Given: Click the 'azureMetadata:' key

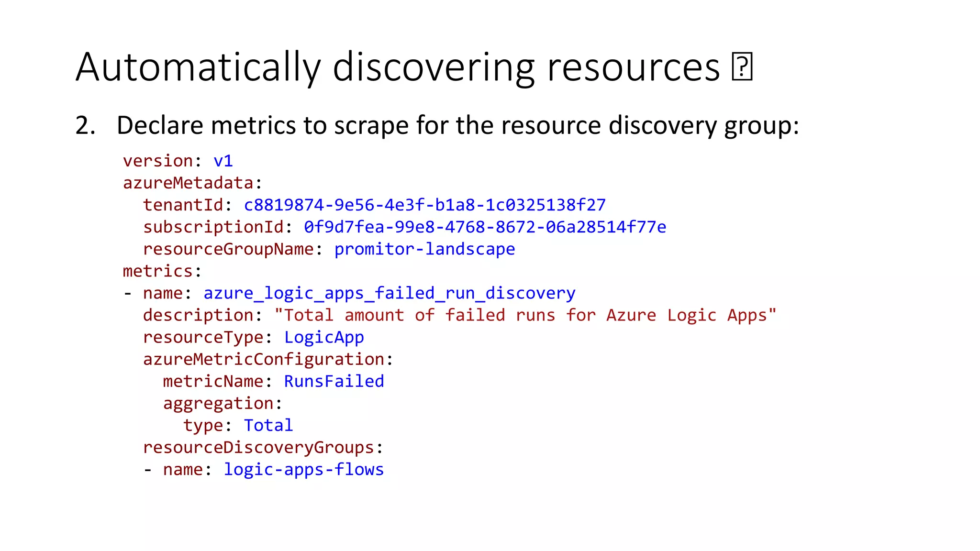Looking at the screenshot, I should (193, 183).
